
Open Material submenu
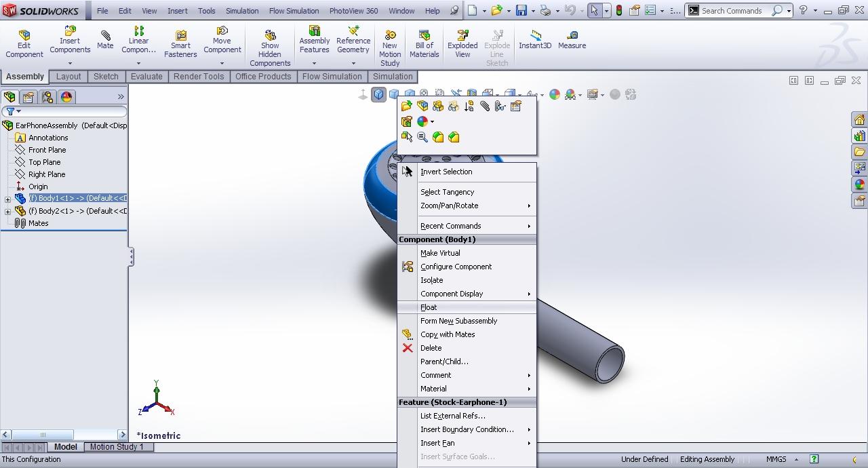click(x=467, y=389)
